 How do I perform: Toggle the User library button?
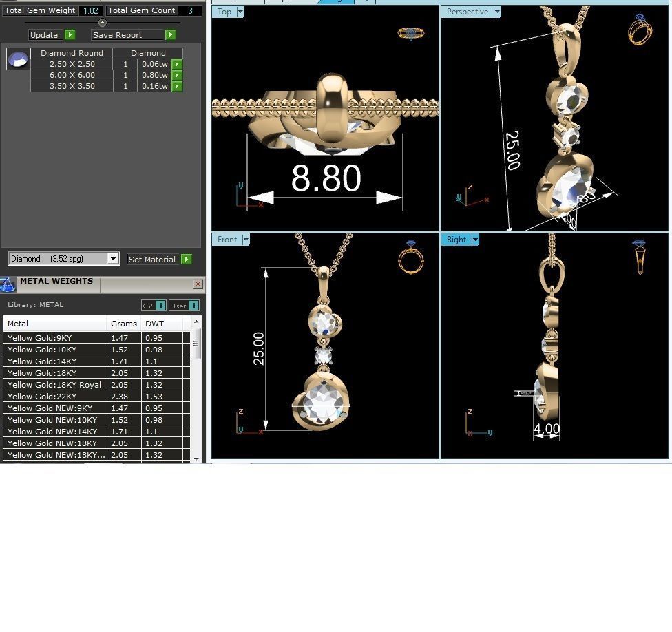coord(184,306)
